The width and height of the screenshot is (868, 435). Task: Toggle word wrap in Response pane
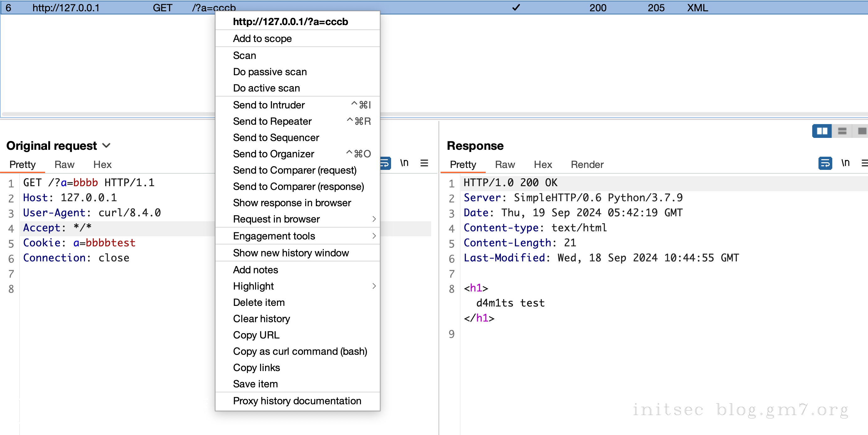tap(825, 163)
